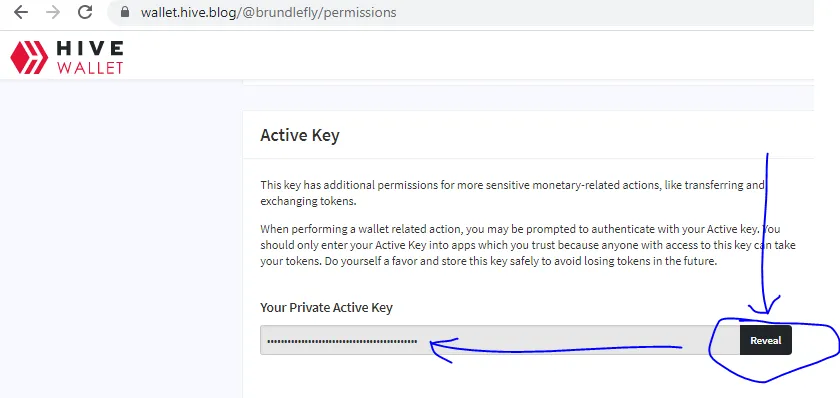Viewport: 840px width, 398px height.
Task: Click the blue arrowhead beside the masked key
Action: pos(442,348)
